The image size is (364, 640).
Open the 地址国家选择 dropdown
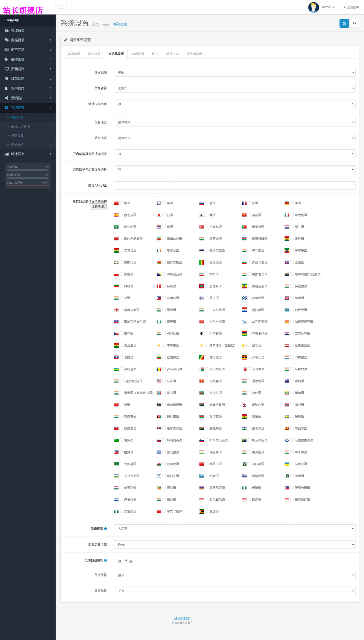click(234, 104)
